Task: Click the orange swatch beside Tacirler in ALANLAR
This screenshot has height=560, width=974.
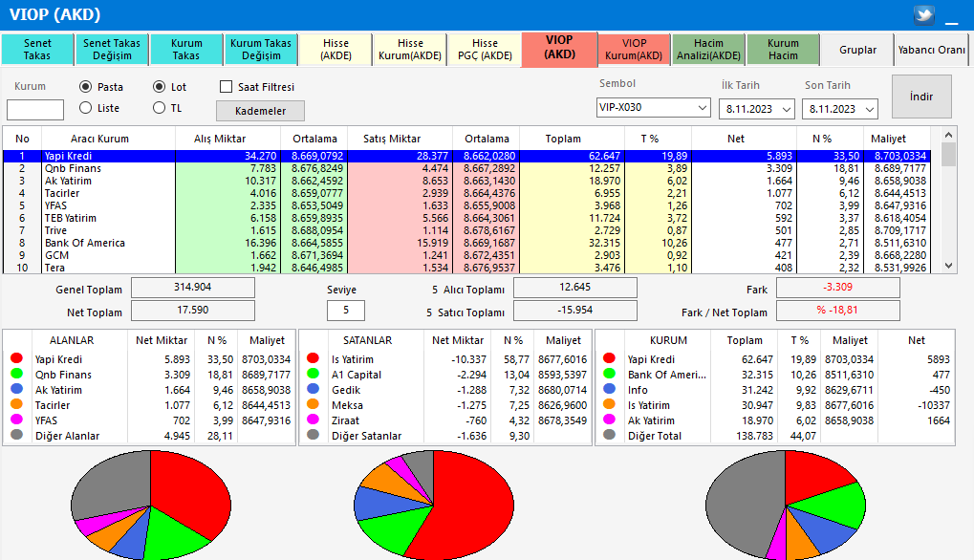Action: click(17, 404)
